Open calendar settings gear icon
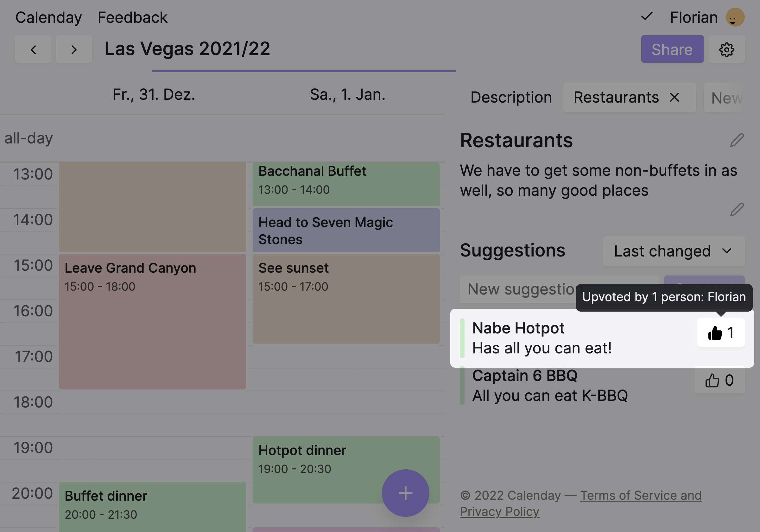Viewport: 760px width, 532px height. coord(726,49)
